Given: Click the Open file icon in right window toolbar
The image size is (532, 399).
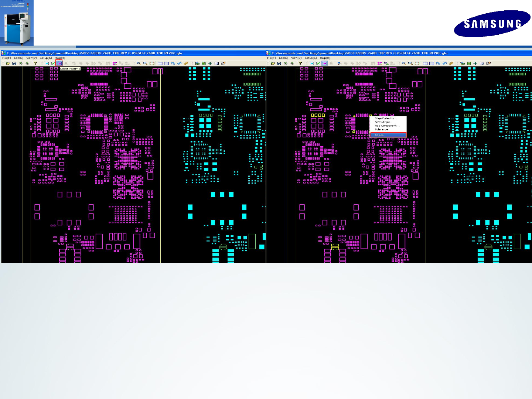Looking at the screenshot, I should pos(273,63).
